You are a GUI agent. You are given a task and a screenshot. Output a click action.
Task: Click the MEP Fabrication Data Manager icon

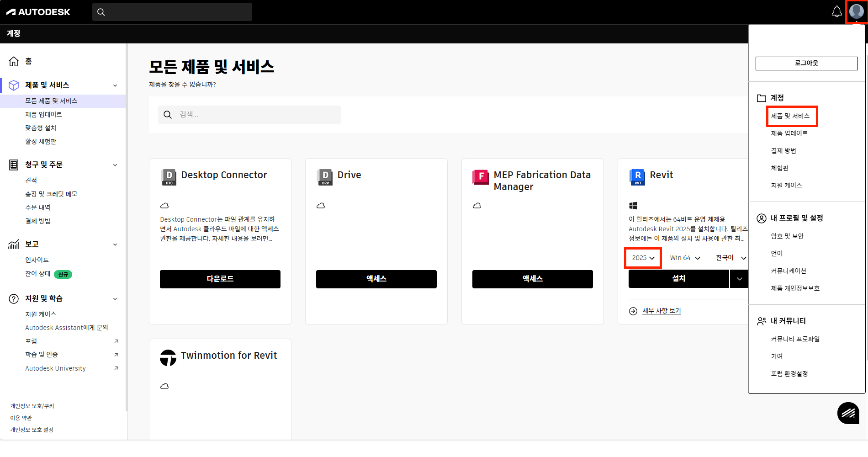coord(480,177)
